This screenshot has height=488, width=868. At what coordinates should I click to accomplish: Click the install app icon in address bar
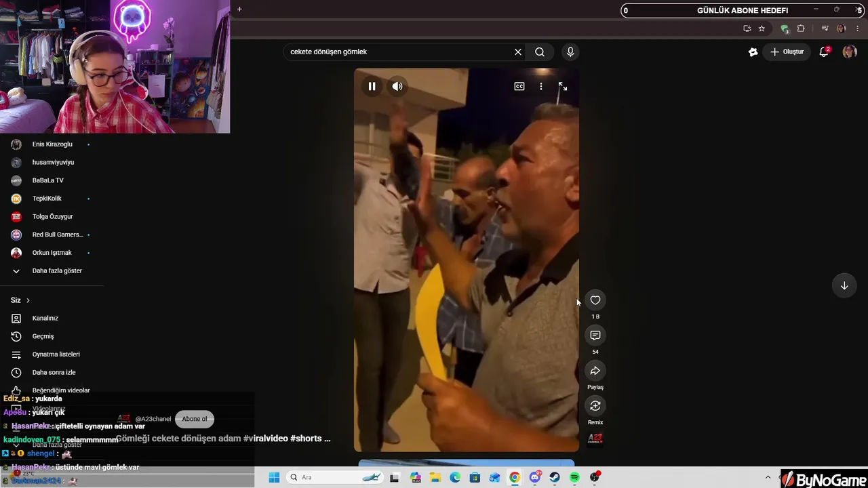click(747, 28)
